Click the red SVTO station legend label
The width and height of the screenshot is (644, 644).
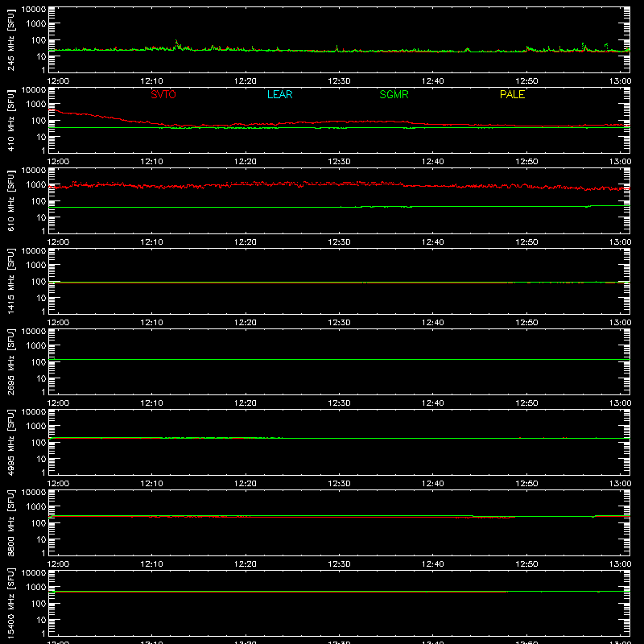(163, 94)
